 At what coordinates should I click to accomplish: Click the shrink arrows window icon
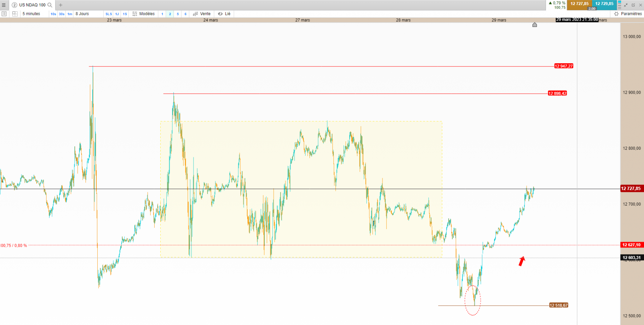(626, 5)
